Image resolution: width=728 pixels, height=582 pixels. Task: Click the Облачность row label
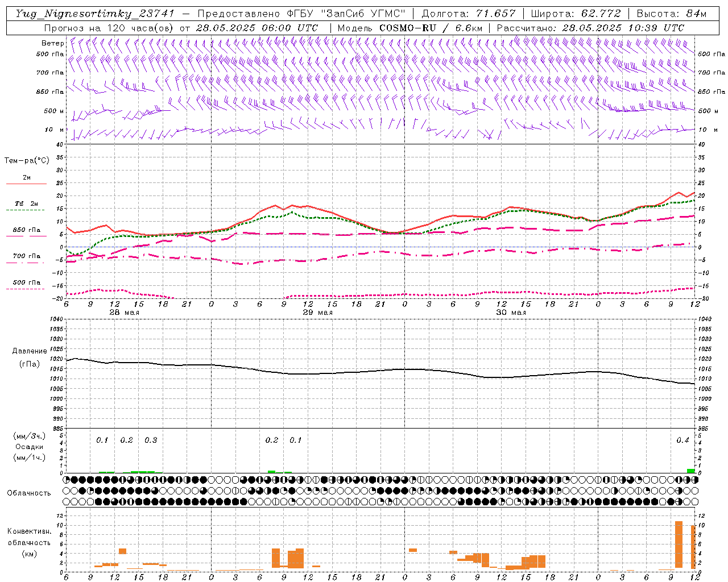pyautogui.click(x=29, y=493)
